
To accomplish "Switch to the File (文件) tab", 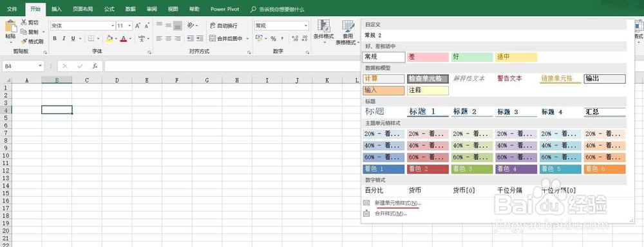I will (12, 9).
